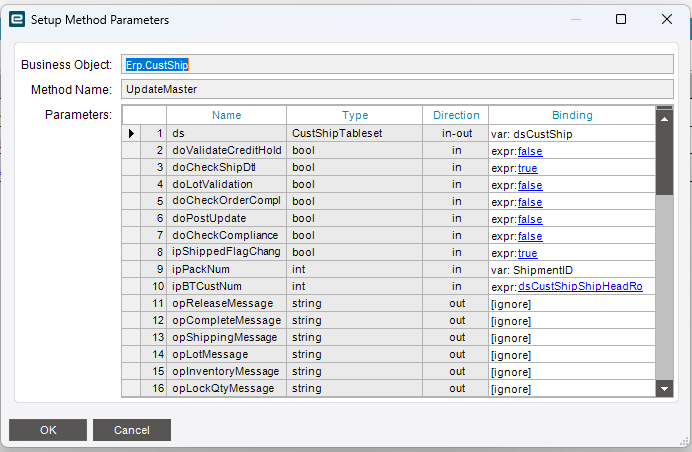This screenshot has height=452, width=692.
Task: Select the opLockQtyMessage name cell
Action: coord(226,388)
